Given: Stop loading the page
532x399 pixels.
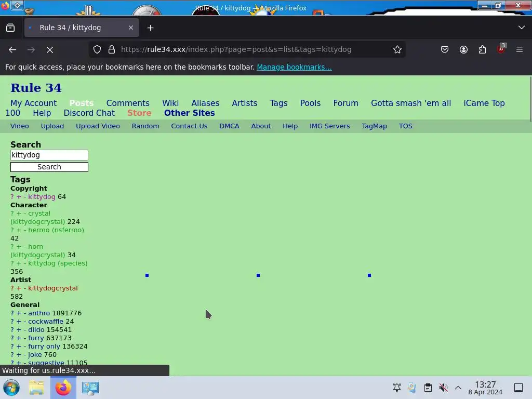Looking at the screenshot, I should pos(50,49).
